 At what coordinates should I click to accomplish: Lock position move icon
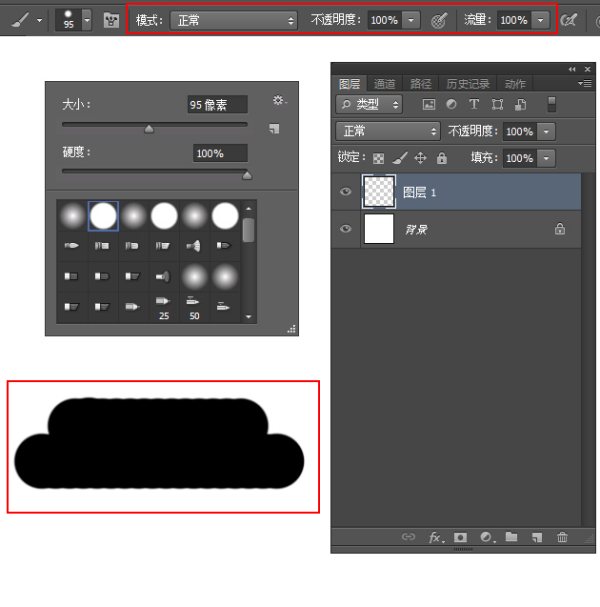tap(420, 158)
